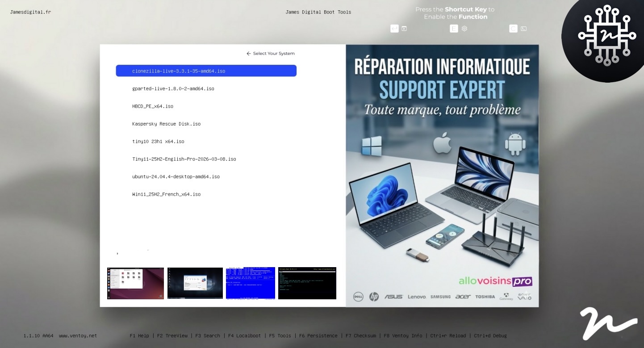Click the RÉPARATION INFORMATIQUE banner heading
Viewport: 644px width, 348px height.
442,67
